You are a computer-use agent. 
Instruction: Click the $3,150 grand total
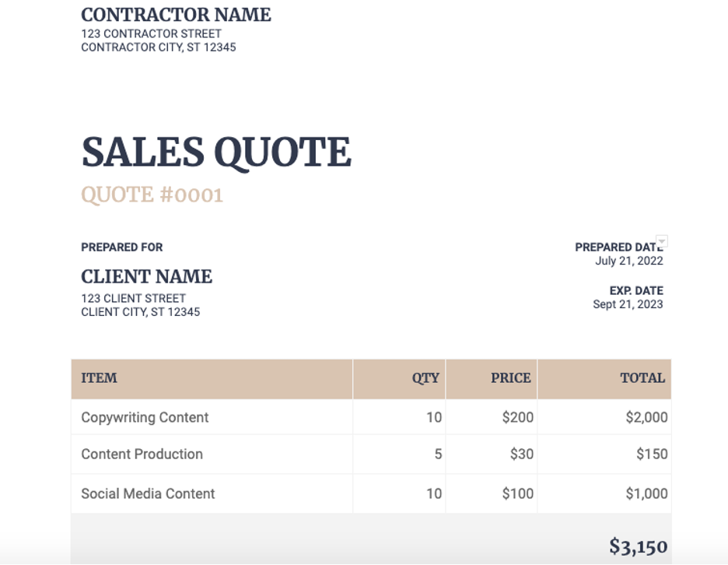[638, 546]
